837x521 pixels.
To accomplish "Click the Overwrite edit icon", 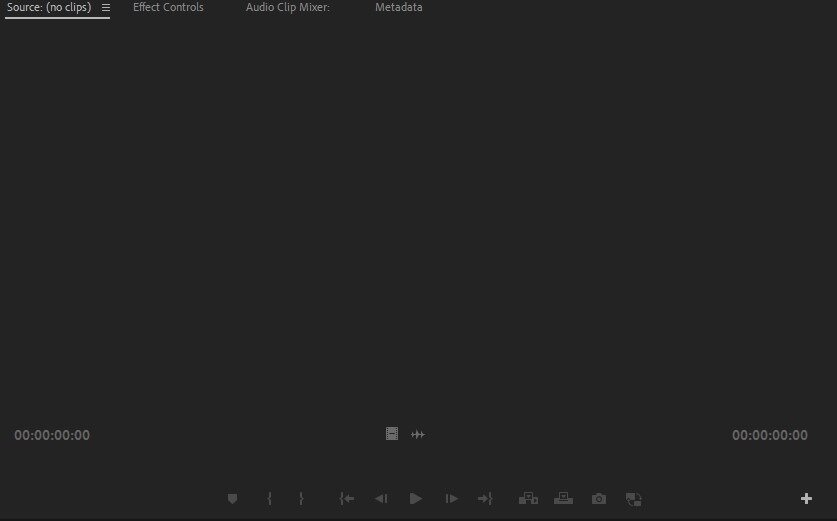I will click(563, 499).
